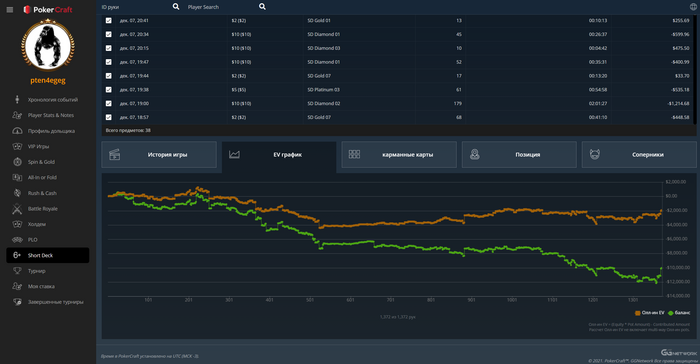This screenshot has height=364, width=700.
Task: Open the Соперники tab
Action: point(639,155)
